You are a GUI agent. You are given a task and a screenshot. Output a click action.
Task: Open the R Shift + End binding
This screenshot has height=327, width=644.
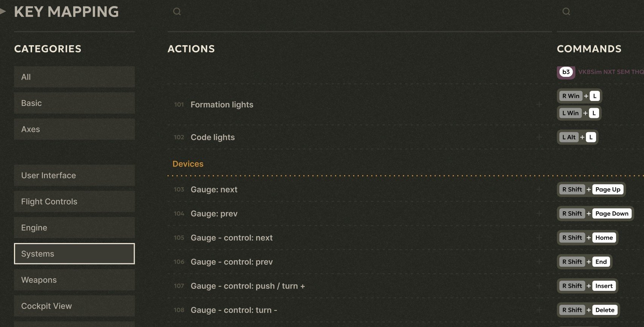(x=584, y=262)
